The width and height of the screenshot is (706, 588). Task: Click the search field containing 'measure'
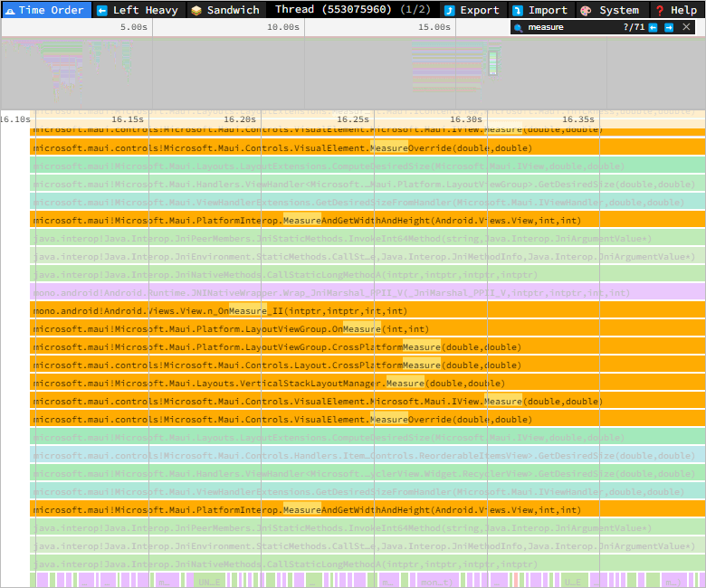pyautogui.click(x=572, y=27)
